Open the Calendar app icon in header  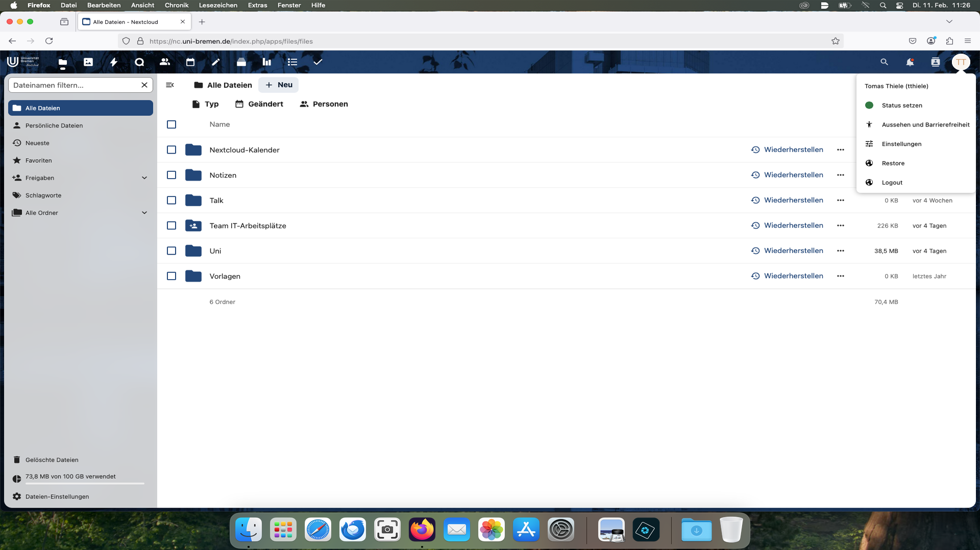point(190,62)
